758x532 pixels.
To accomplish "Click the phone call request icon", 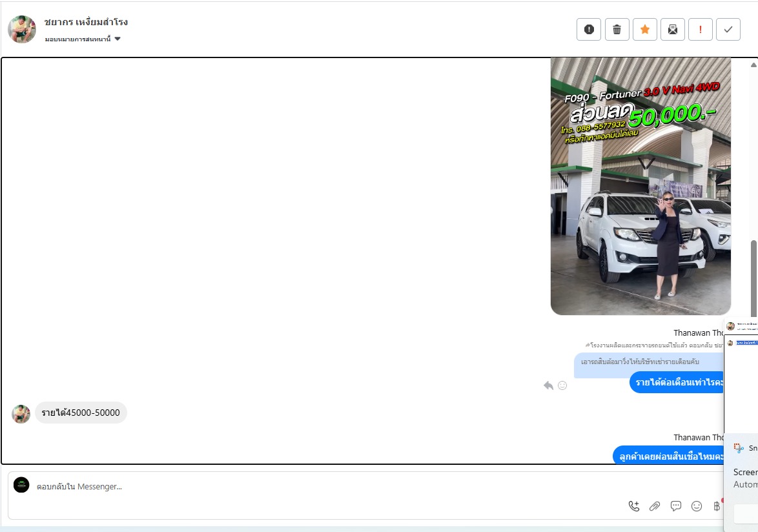I will pyautogui.click(x=634, y=506).
